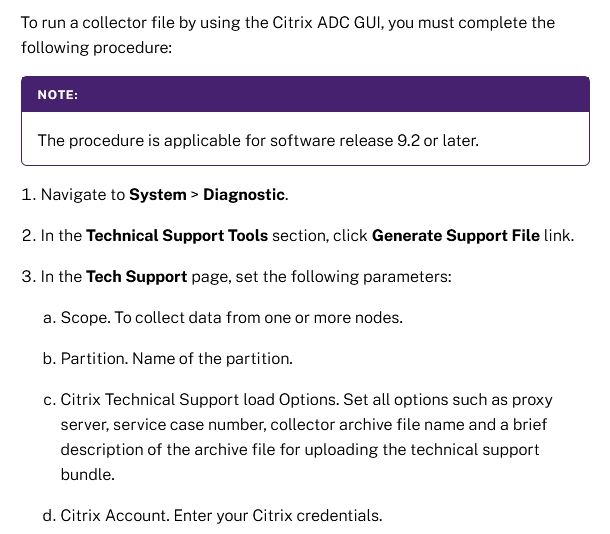Click the phrase service case number
The image size is (610, 534).
tap(178, 424)
